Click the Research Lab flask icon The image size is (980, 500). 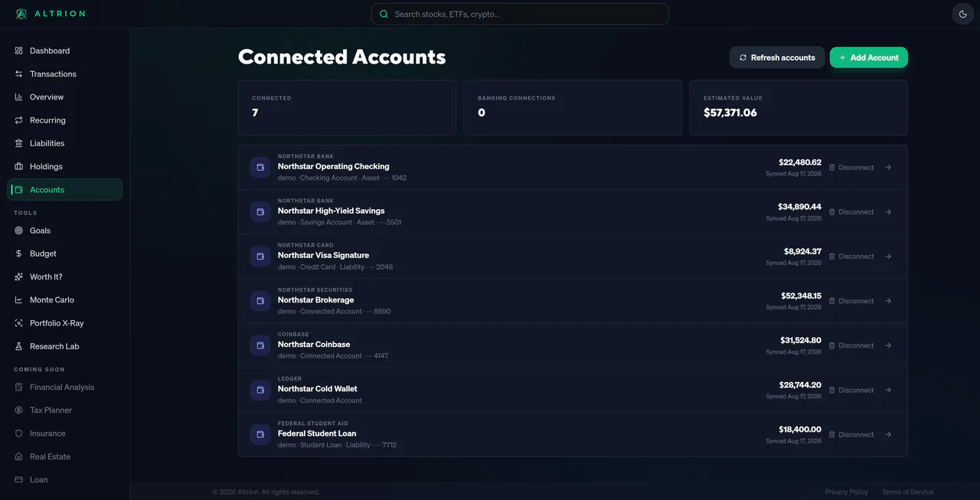pyautogui.click(x=19, y=346)
